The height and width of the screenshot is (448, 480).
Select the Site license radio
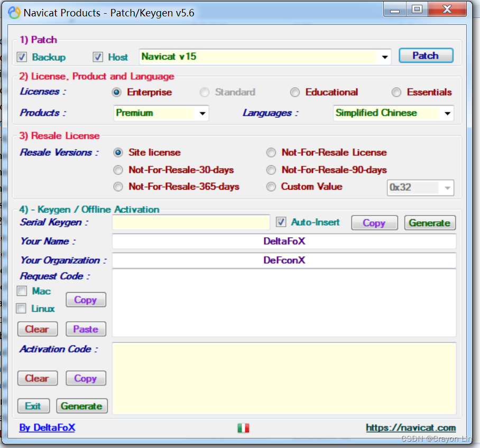tap(118, 152)
